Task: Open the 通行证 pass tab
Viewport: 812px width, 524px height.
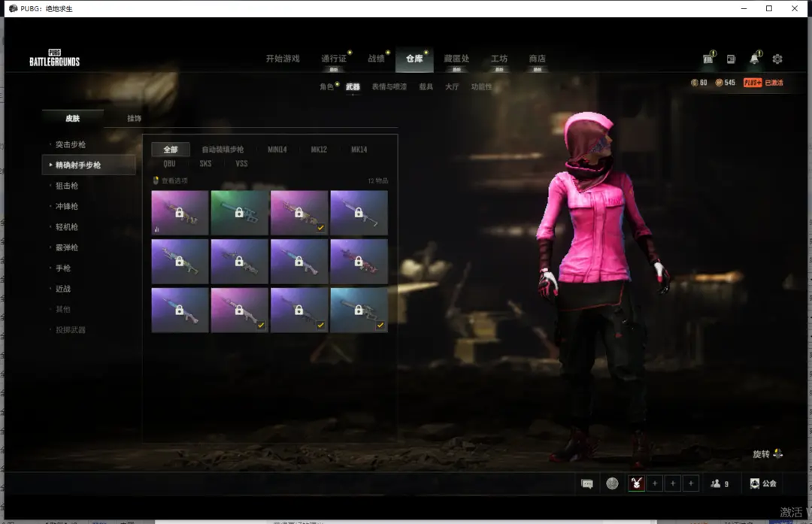Action: coord(334,59)
